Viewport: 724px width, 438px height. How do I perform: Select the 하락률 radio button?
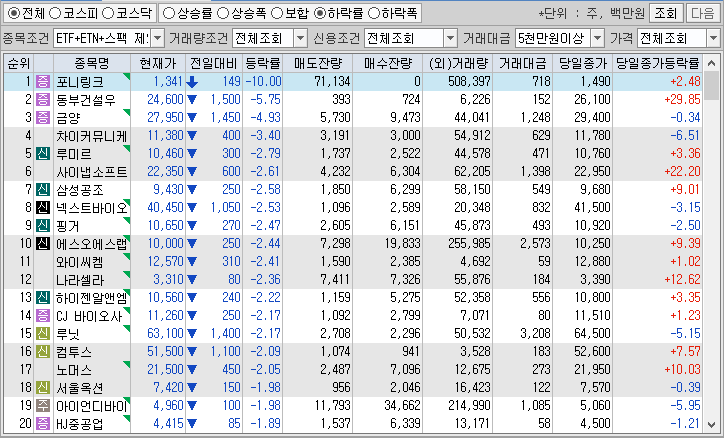pyautogui.click(x=320, y=13)
